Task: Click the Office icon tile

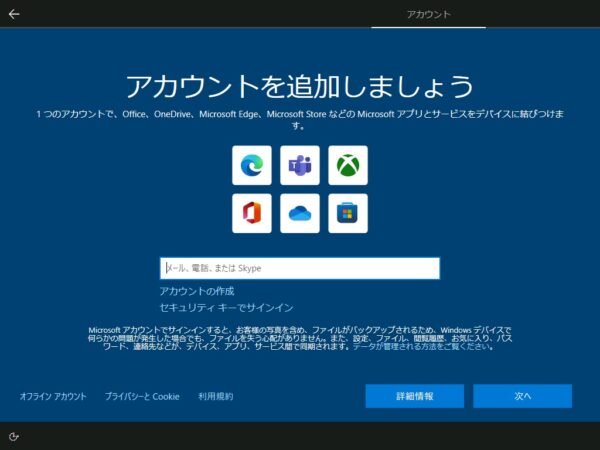Action: [252, 213]
